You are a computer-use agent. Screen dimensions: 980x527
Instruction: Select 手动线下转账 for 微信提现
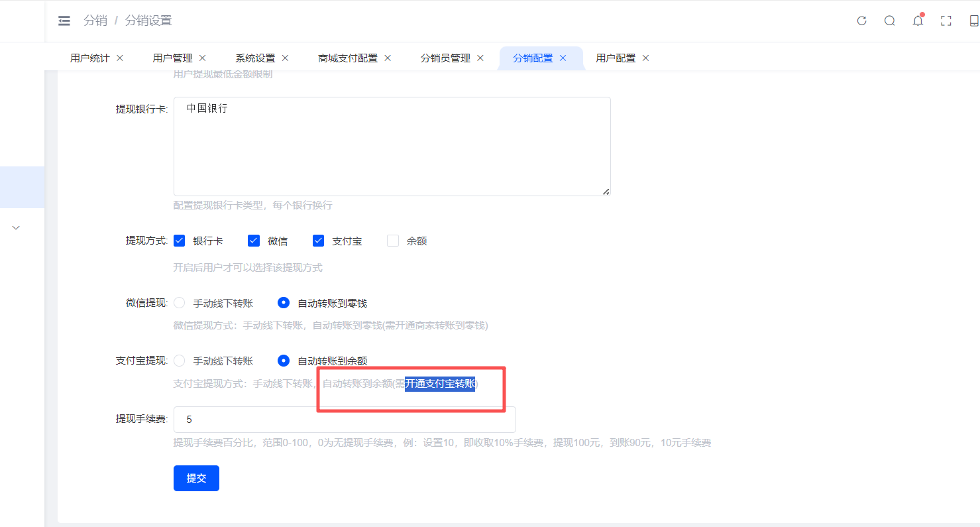[179, 303]
